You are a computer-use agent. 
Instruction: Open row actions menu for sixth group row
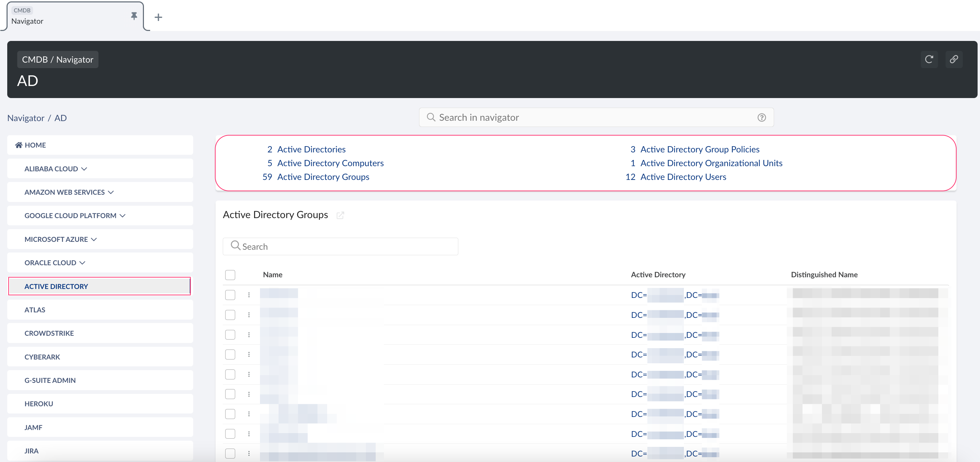[249, 394]
